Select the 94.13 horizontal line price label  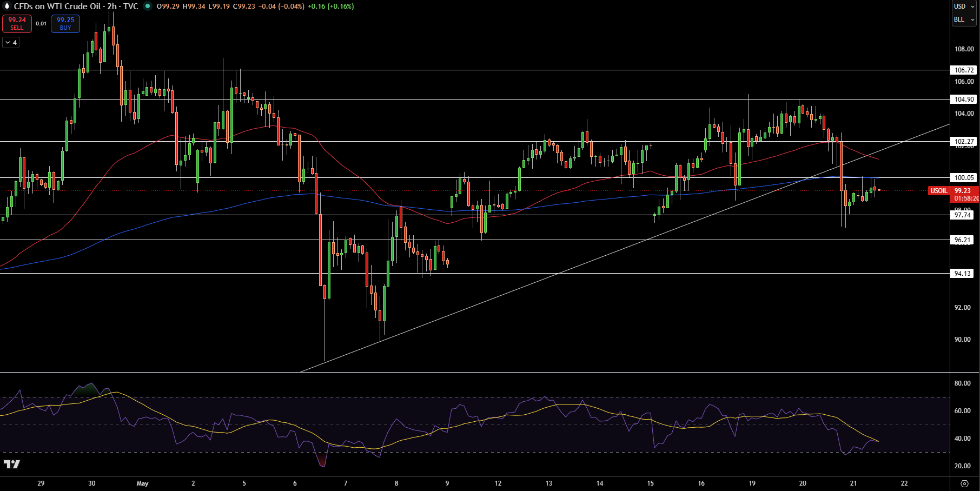[x=962, y=274]
